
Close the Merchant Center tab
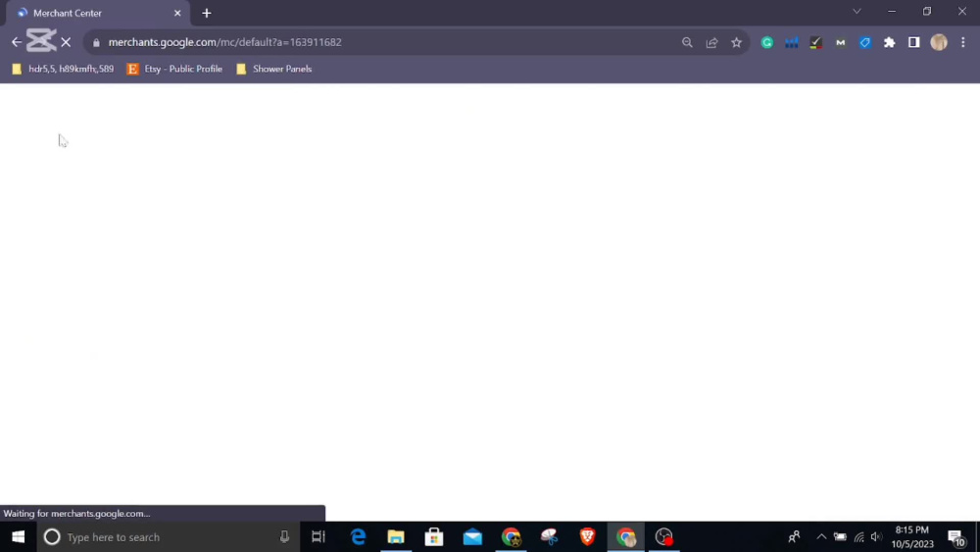click(x=177, y=13)
